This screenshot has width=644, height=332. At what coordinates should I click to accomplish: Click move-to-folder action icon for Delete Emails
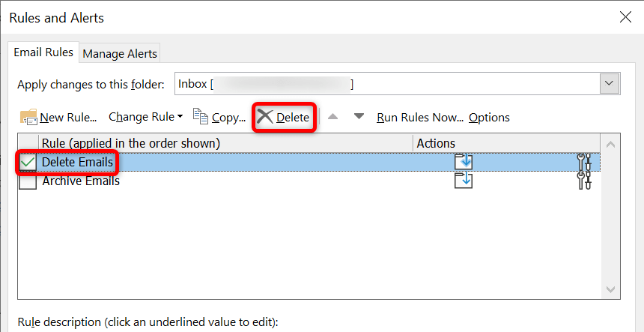464,162
